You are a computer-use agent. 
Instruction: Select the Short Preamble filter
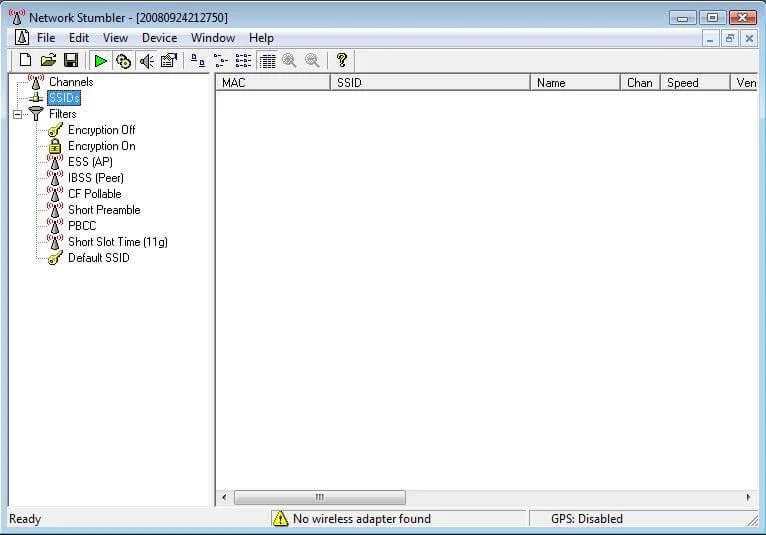pyautogui.click(x=104, y=210)
